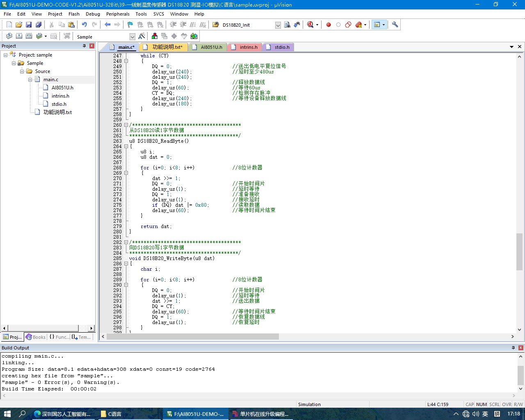
Task: Click the Build target icon
Action: 19,36
